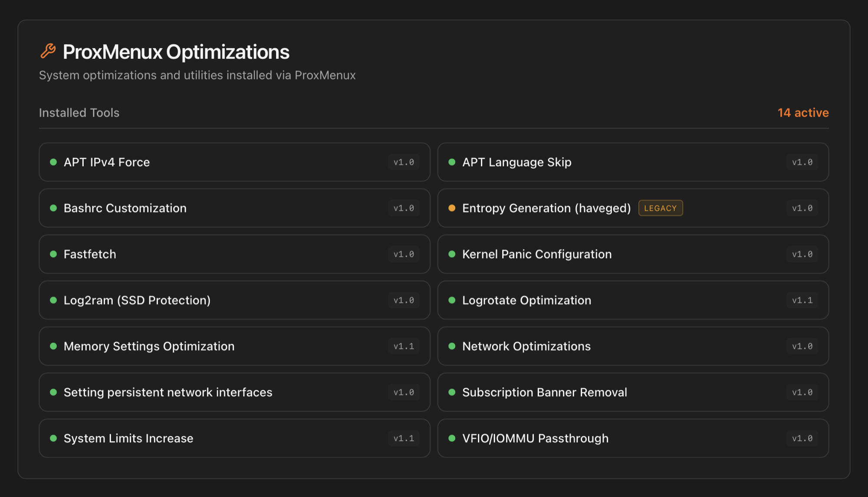Viewport: 868px width, 497px height.
Task: Select the Entropy Generation (haveged) label
Action: coord(546,208)
